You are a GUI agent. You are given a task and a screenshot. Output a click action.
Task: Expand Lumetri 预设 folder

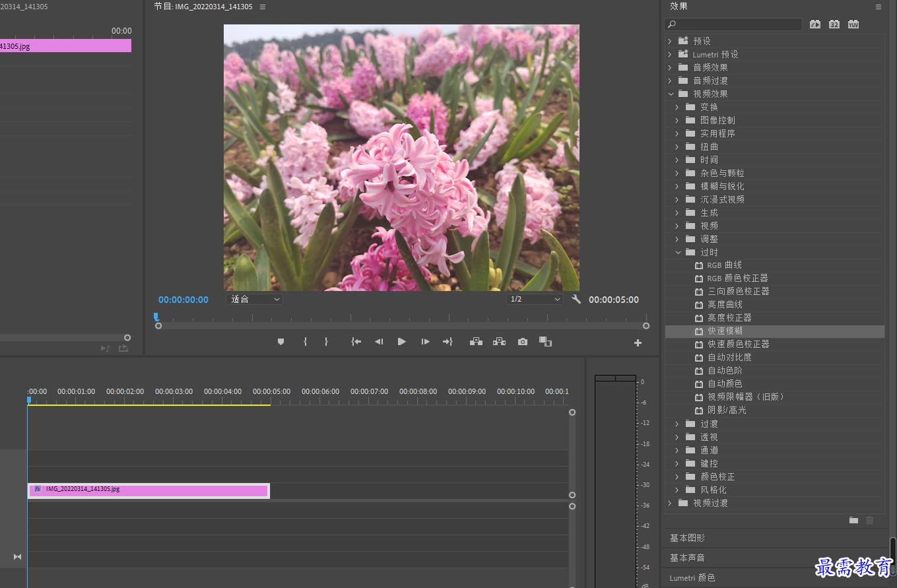tap(669, 54)
